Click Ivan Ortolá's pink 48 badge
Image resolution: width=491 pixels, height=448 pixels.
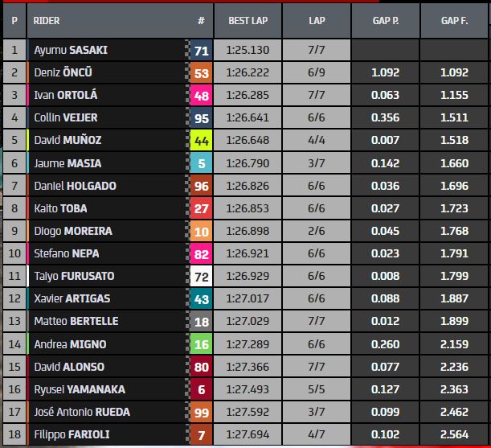(201, 95)
